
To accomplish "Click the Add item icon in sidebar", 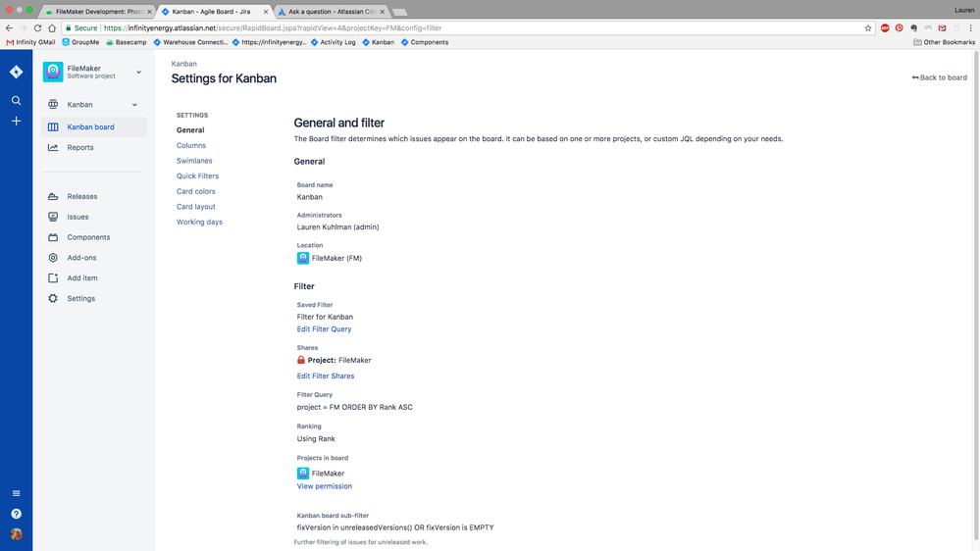I will [53, 278].
